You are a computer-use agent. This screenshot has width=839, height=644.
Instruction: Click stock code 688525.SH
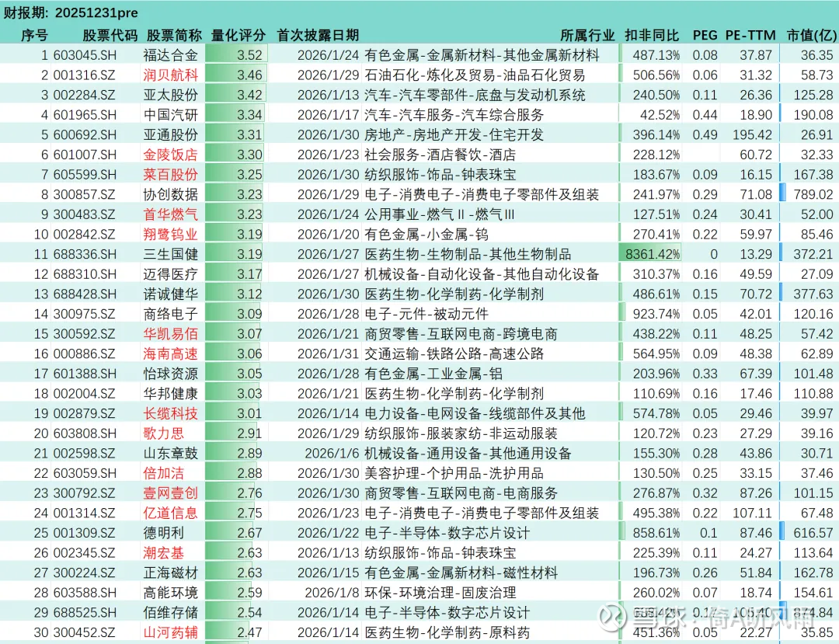pyautogui.click(x=85, y=613)
